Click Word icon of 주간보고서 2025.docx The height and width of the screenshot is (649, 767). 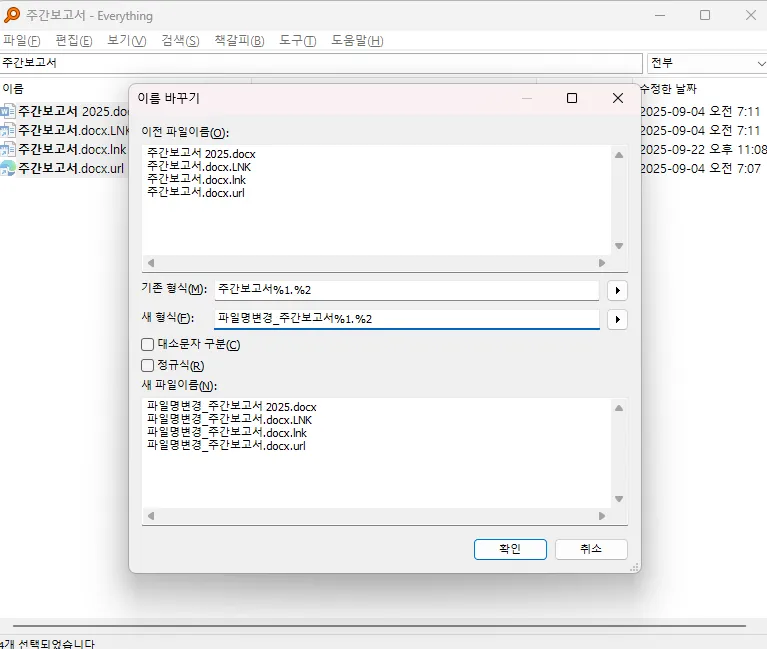click(8, 112)
